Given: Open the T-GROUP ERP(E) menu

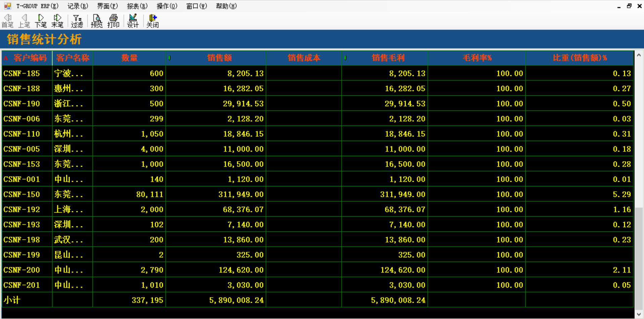Looking at the screenshot, I should (x=37, y=6).
